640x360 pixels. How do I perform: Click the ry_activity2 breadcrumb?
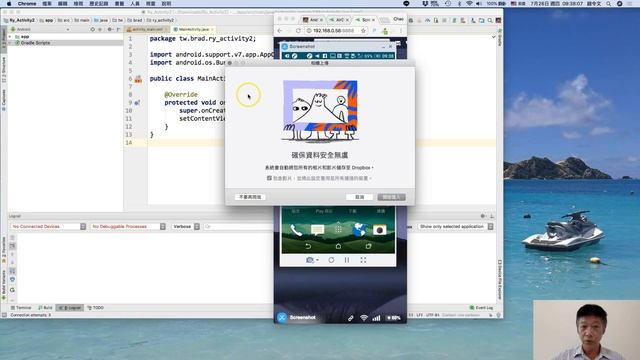160,20
